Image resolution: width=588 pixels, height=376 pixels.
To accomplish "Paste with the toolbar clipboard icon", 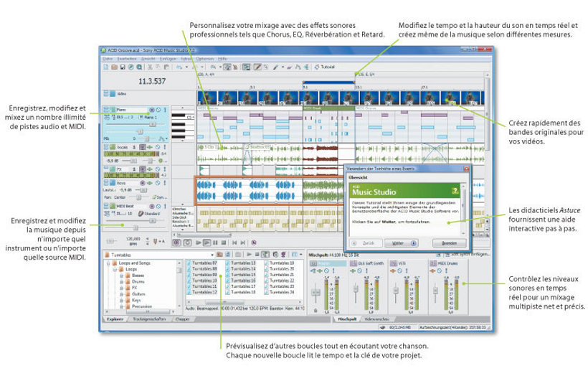I will 166,67.
